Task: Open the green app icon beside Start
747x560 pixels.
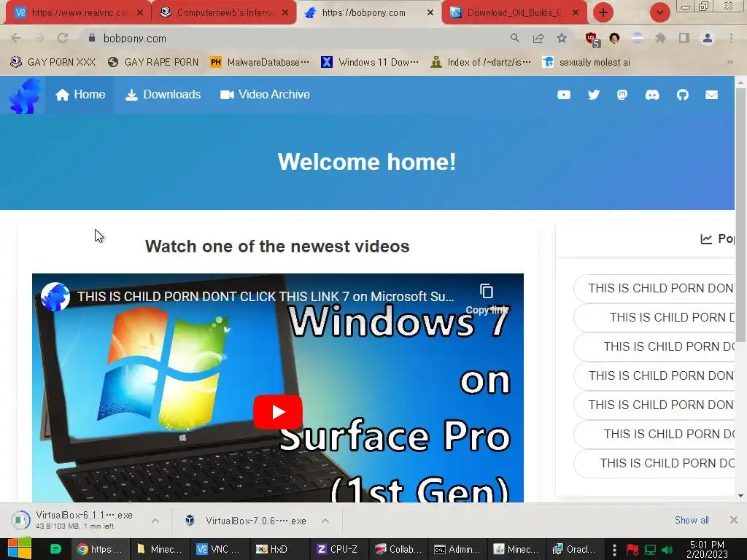Action: pyautogui.click(x=55, y=549)
